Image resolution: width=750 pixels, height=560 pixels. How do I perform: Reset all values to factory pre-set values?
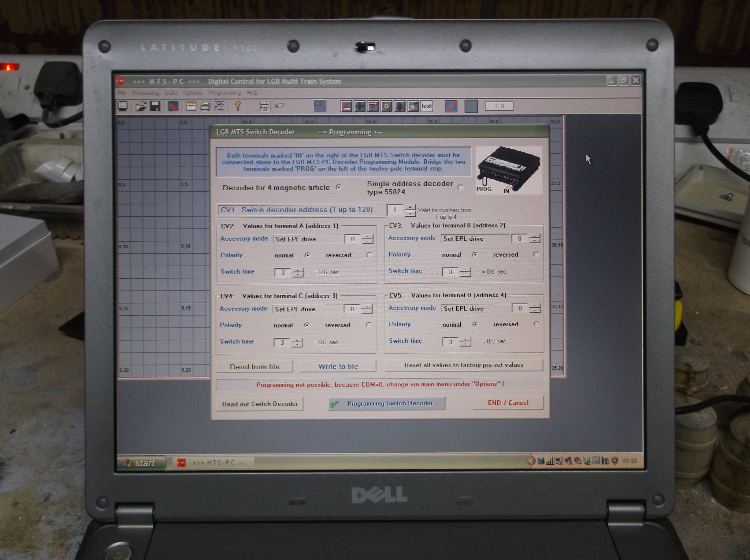click(464, 365)
